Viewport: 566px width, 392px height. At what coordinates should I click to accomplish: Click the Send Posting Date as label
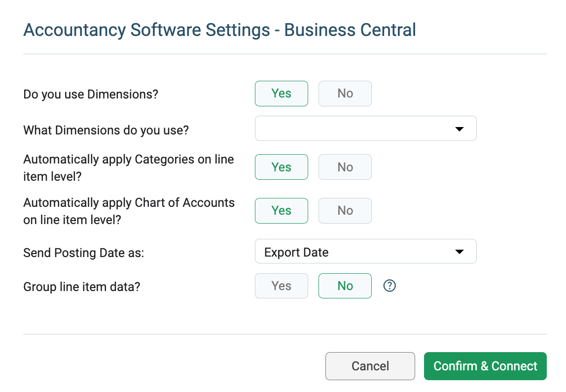click(x=83, y=253)
